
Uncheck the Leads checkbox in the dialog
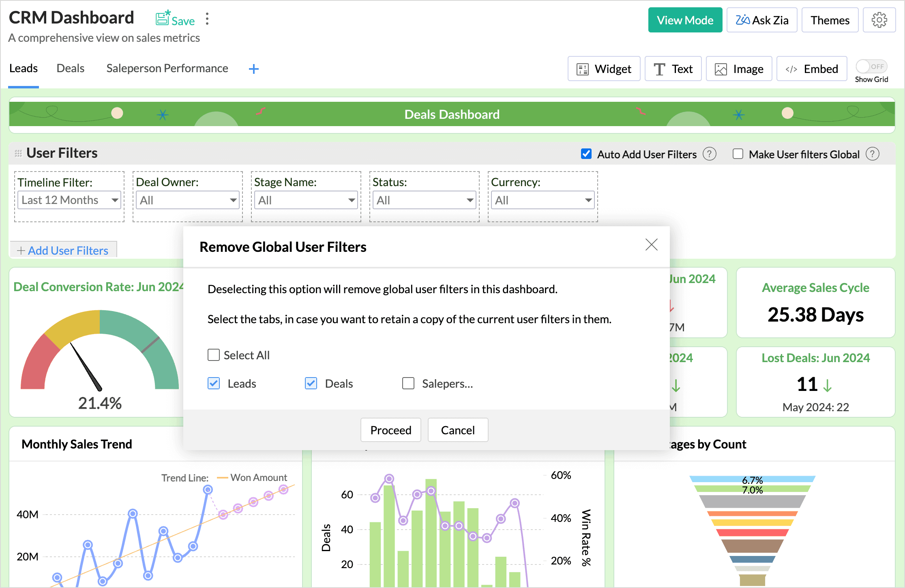tap(214, 383)
